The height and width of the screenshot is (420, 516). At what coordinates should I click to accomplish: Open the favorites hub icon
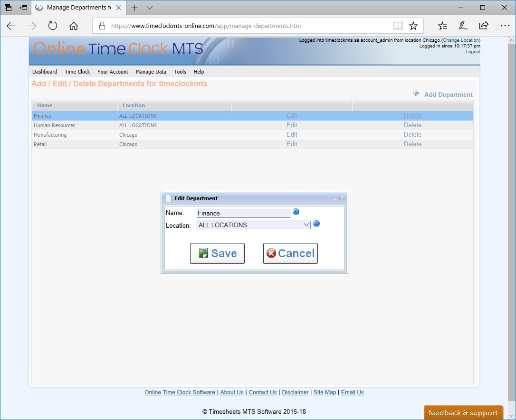[x=443, y=26]
